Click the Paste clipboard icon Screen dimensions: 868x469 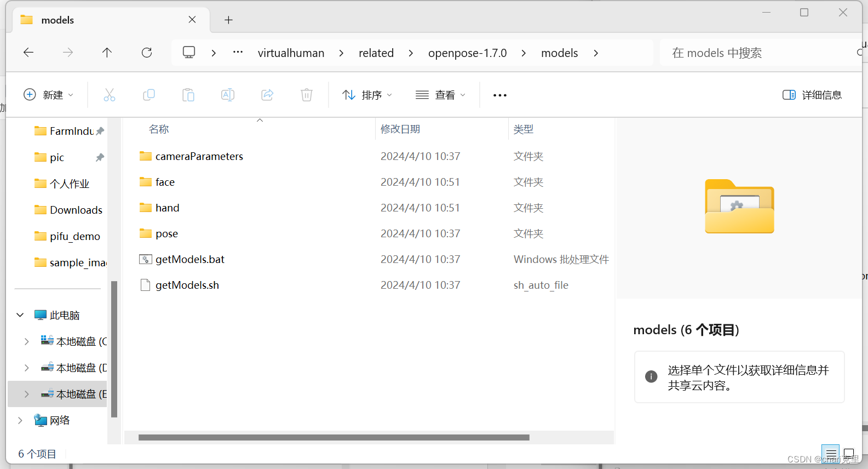[188, 95]
